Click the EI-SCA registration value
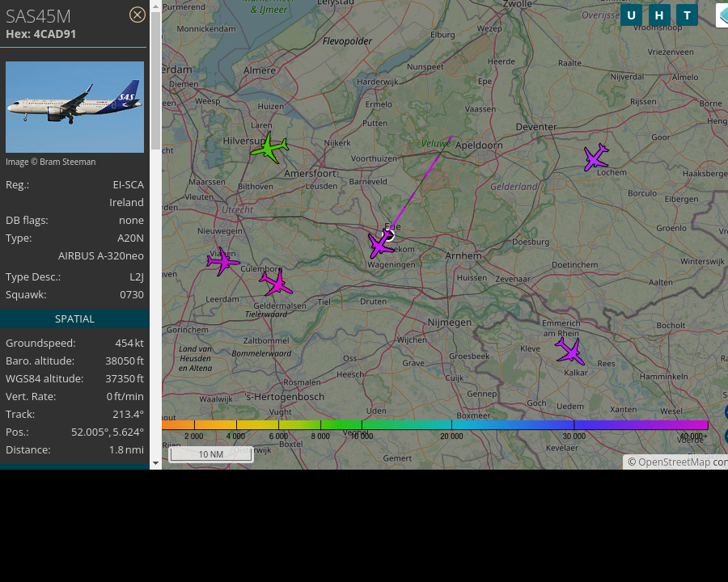This screenshot has width=728, height=582. click(x=128, y=185)
